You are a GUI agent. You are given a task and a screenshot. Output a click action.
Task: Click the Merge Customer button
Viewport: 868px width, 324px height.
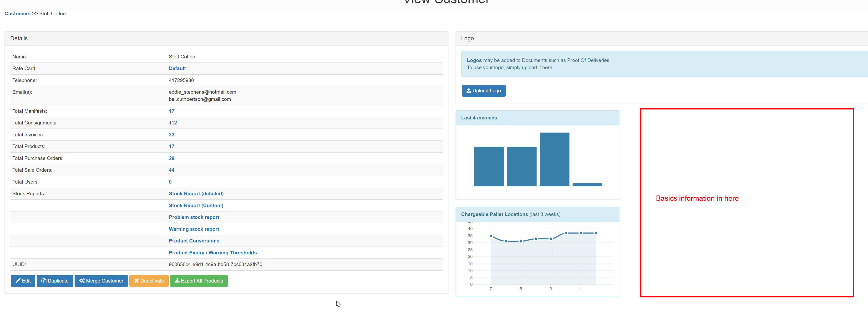coord(101,281)
